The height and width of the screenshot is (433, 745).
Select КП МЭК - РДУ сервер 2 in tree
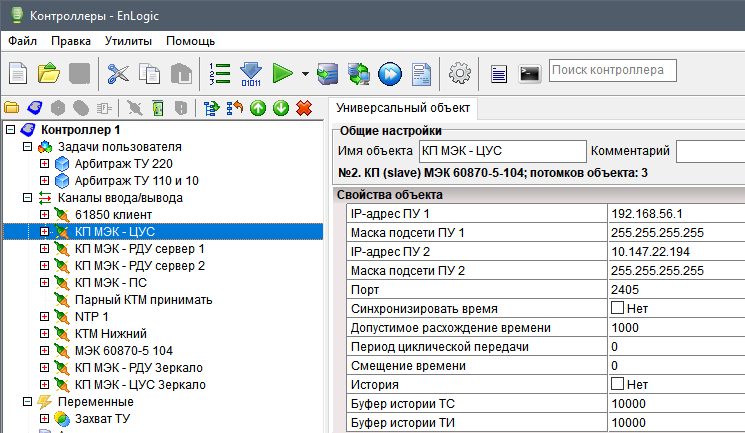click(140, 266)
